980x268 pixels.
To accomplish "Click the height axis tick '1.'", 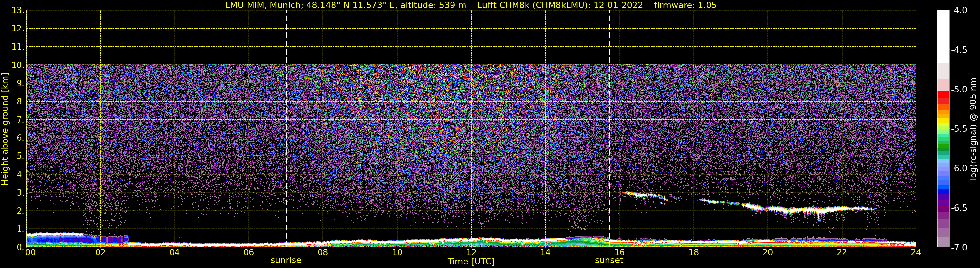I will click(20, 229).
